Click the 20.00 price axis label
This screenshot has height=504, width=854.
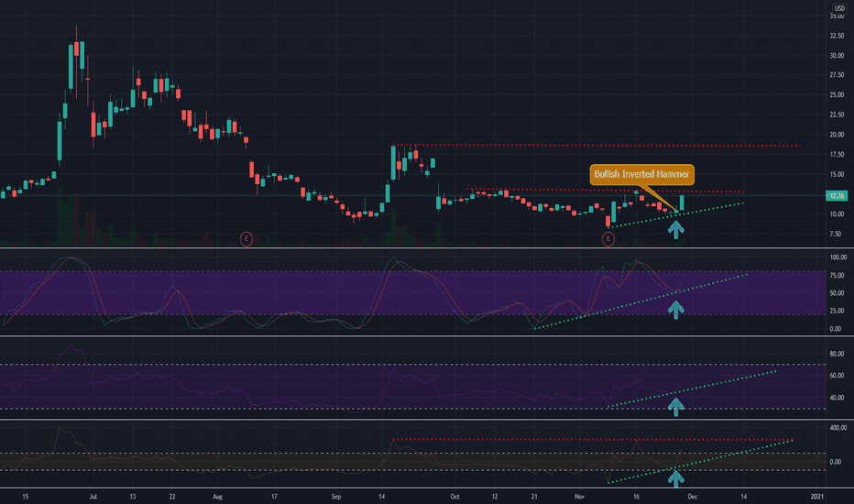(837, 135)
